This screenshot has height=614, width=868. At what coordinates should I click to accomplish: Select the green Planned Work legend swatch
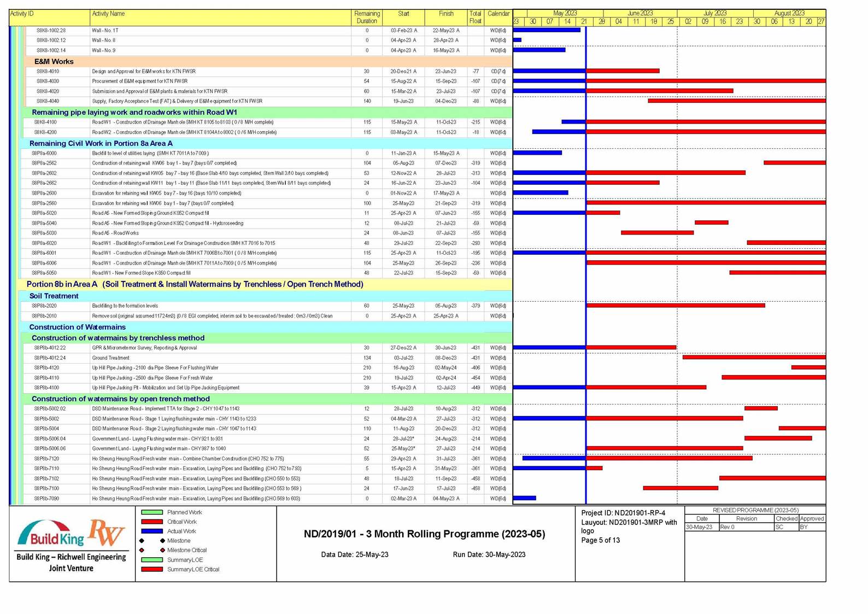152,512
